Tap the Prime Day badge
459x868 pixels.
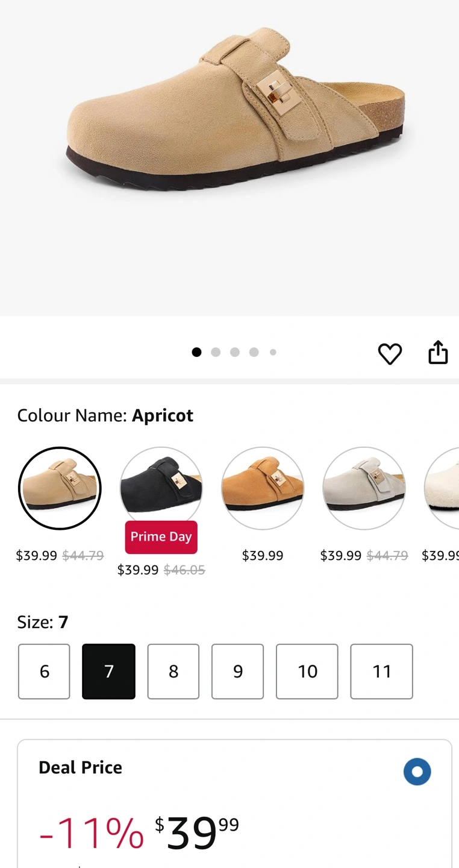[x=161, y=537]
